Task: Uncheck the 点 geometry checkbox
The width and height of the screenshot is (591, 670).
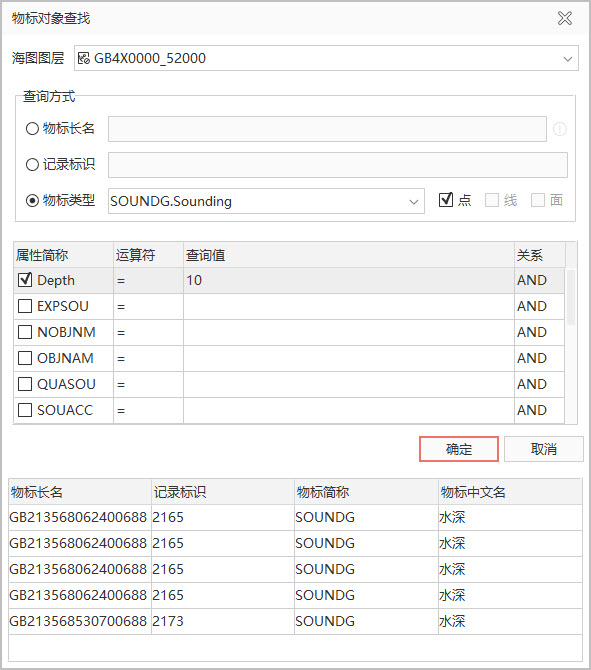Action: pyautogui.click(x=446, y=200)
